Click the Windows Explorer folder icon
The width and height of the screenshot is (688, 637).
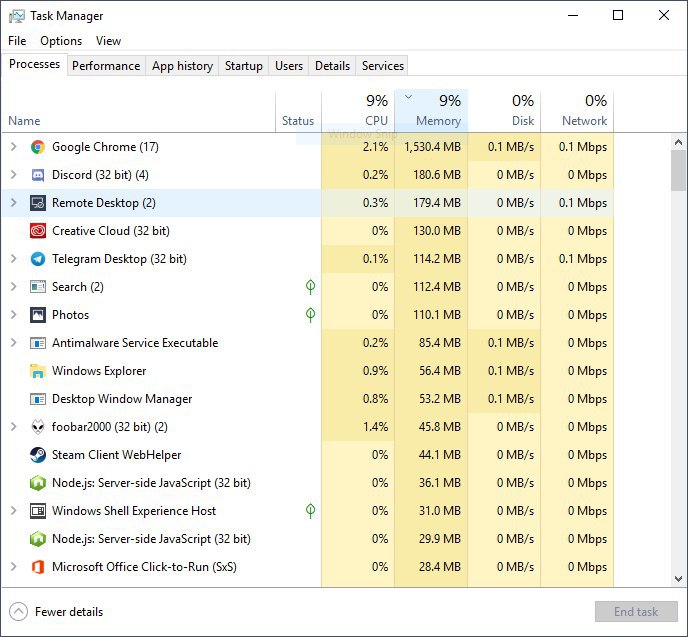[38, 371]
